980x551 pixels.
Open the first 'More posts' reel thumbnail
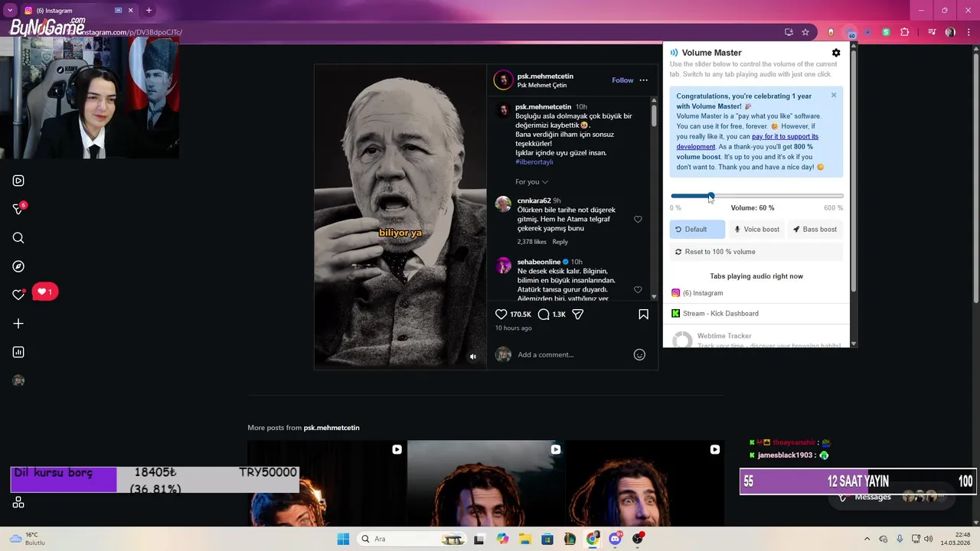[327, 484]
